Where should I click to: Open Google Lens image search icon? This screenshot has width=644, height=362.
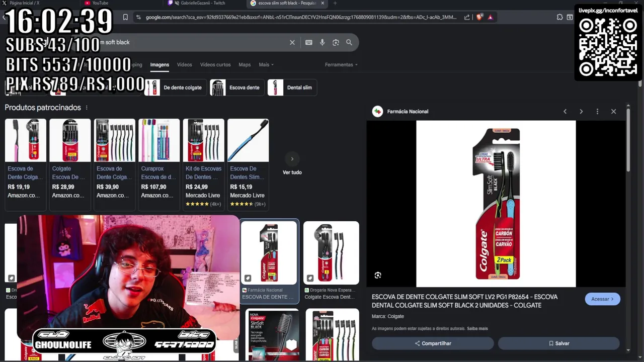click(x=336, y=43)
